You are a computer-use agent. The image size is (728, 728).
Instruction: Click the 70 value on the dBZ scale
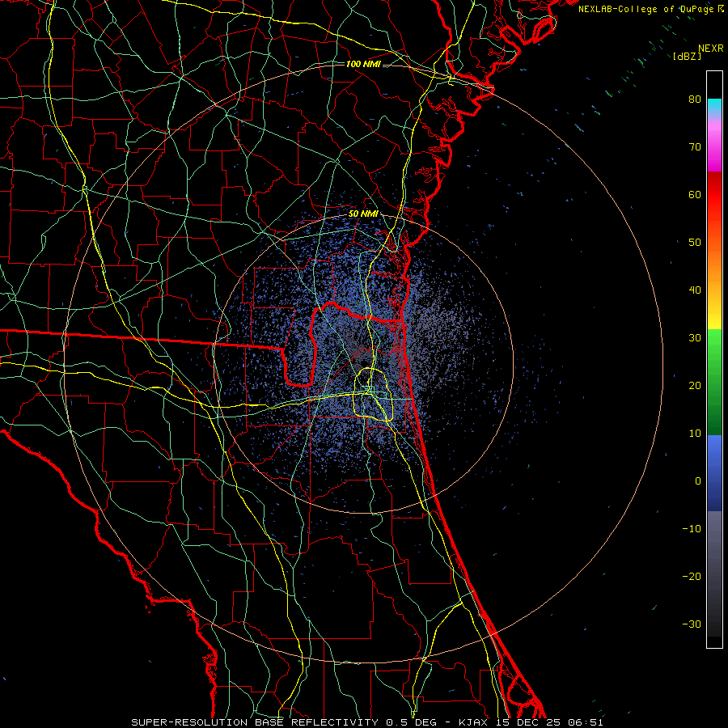(695, 146)
